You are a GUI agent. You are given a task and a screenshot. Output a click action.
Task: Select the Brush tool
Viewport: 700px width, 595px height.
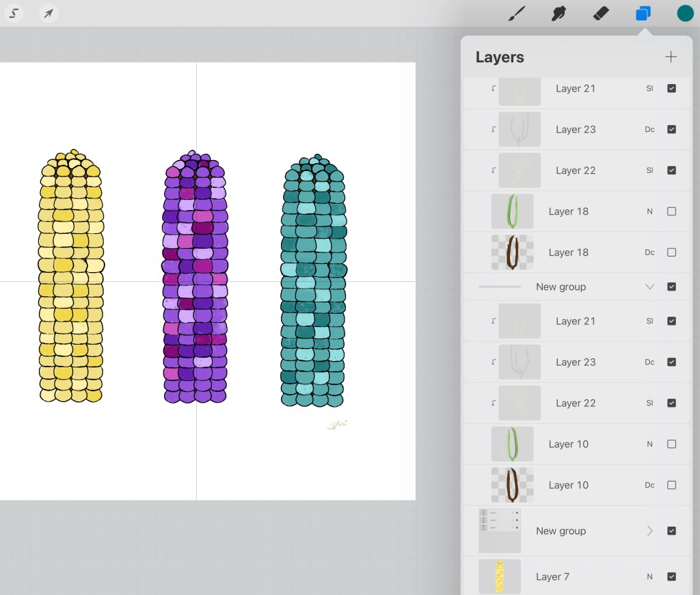click(x=517, y=13)
